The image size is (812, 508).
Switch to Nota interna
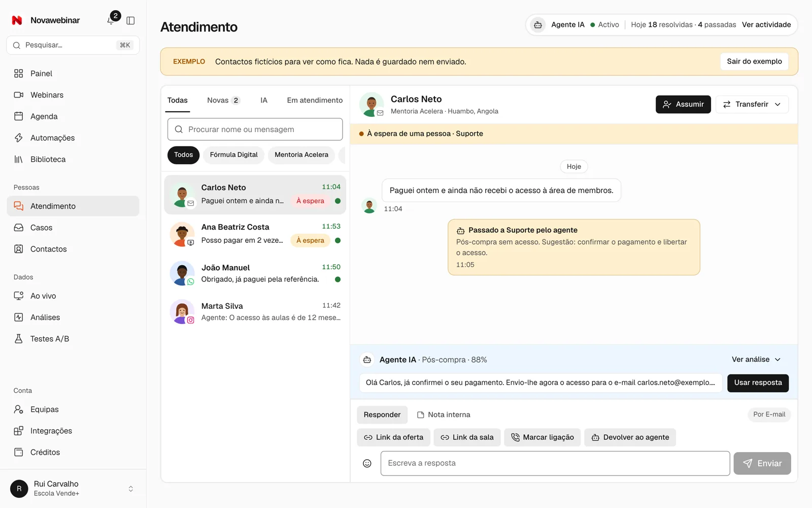pos(444,415)
